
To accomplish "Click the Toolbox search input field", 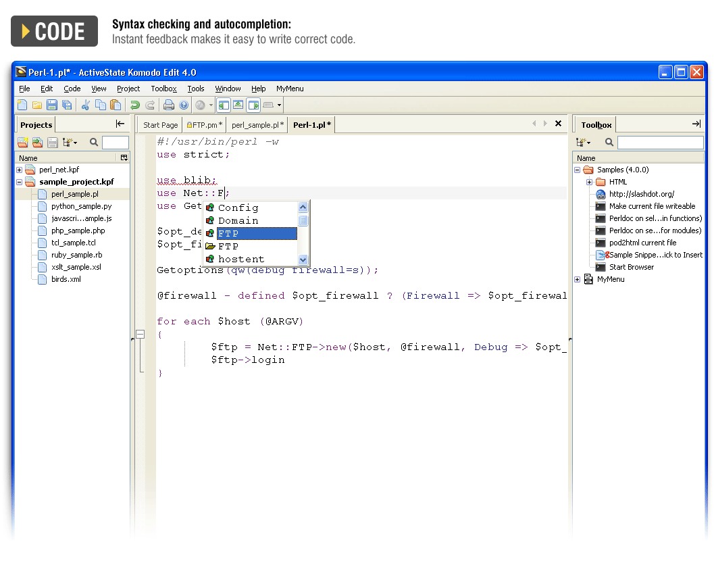I will [659, 143].
